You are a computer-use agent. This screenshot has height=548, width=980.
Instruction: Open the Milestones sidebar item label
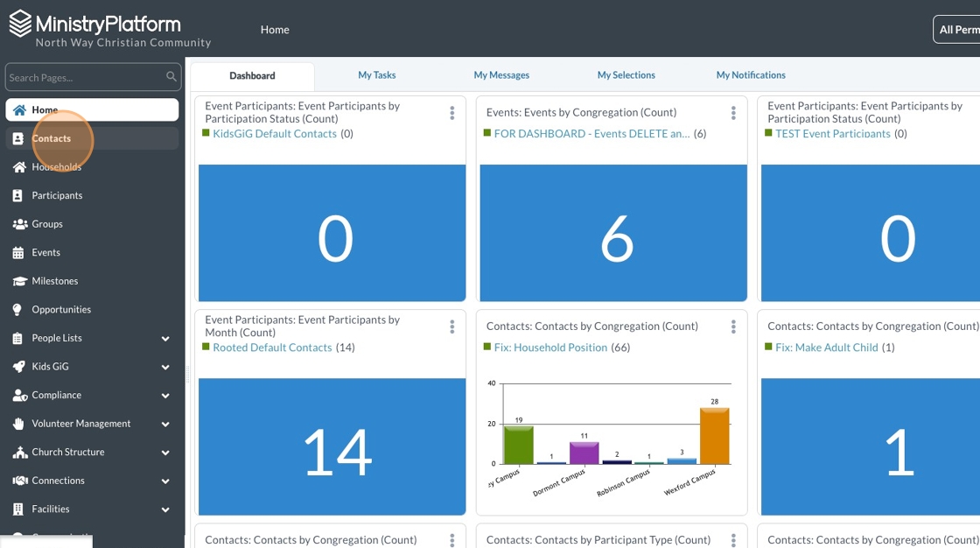click(55, 281)
